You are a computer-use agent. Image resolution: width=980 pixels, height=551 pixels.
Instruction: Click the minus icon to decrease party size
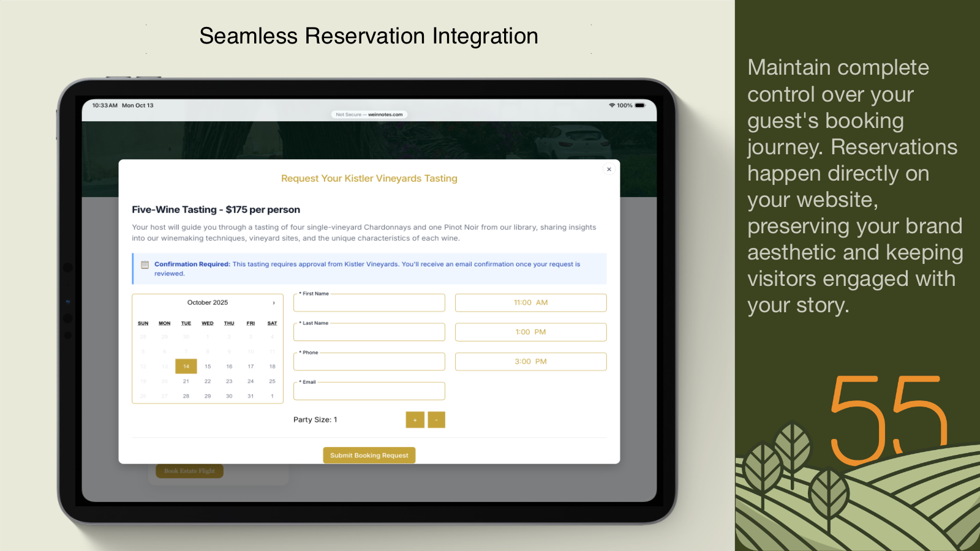pos(435,420)
